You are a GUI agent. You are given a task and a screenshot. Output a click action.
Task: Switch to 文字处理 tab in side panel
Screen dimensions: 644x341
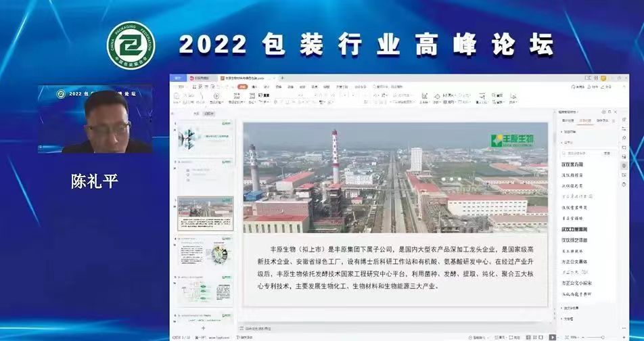click(585, 121)
